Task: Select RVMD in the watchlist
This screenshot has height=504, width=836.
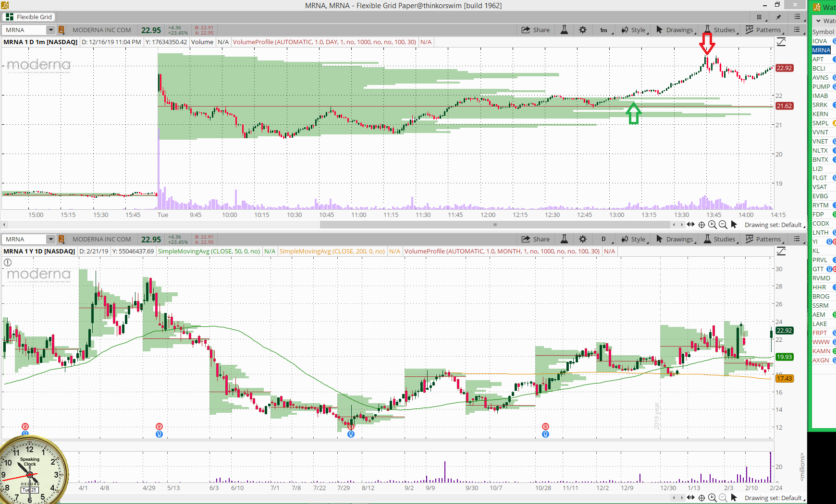Action: 821,278
